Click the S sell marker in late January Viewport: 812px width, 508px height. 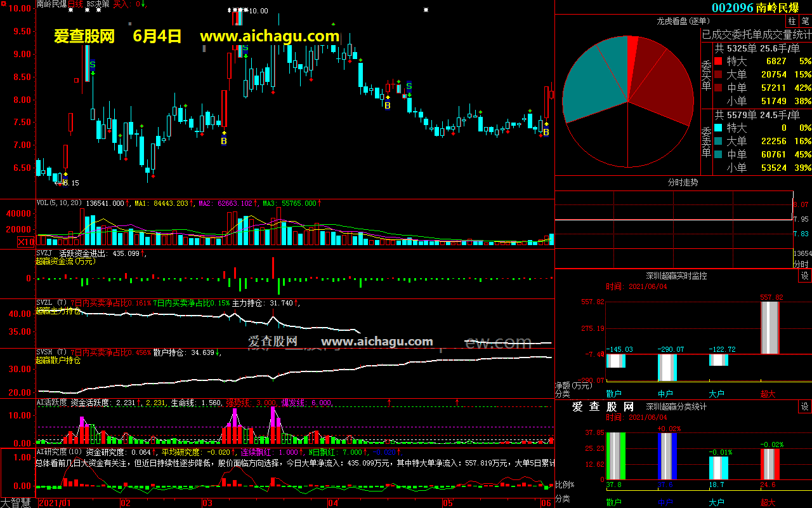click(x=92, y=65)
